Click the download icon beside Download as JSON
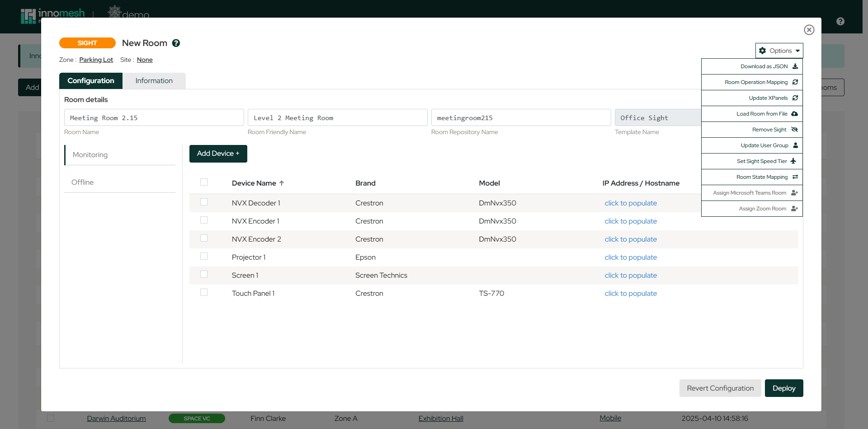This screenshot has width=868, height=429. click(795, 66)
